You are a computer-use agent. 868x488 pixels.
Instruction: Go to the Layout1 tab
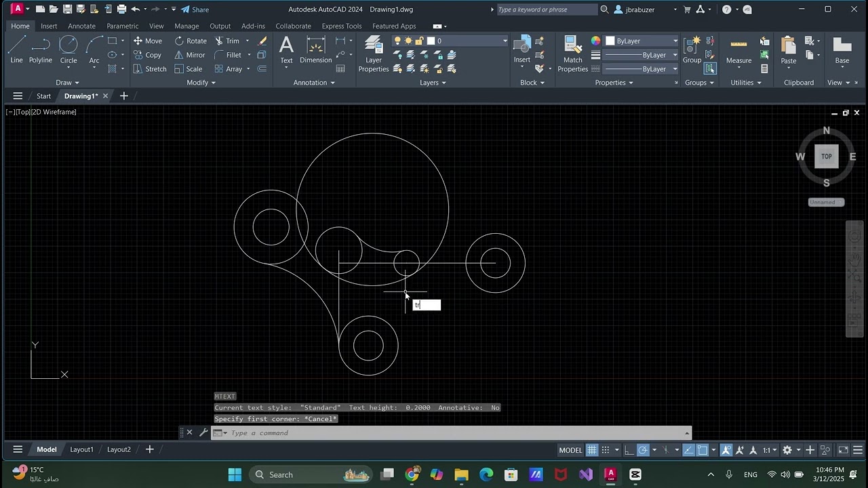[x=82, y=449]
